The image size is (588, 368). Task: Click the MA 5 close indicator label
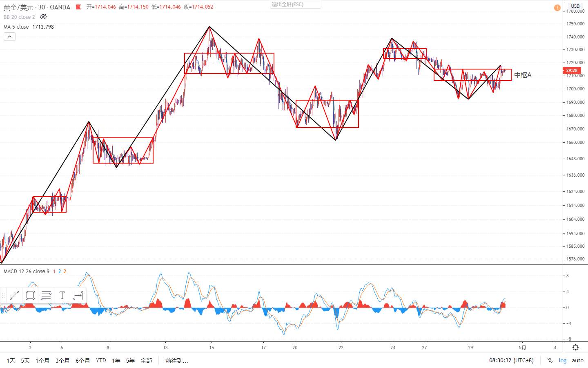(x=16, y=27)
